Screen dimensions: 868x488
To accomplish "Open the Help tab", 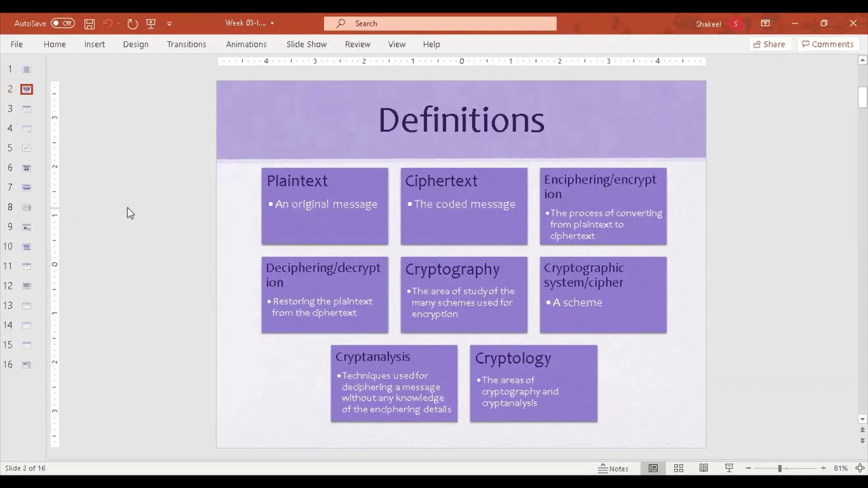I will tap(431, 44).
